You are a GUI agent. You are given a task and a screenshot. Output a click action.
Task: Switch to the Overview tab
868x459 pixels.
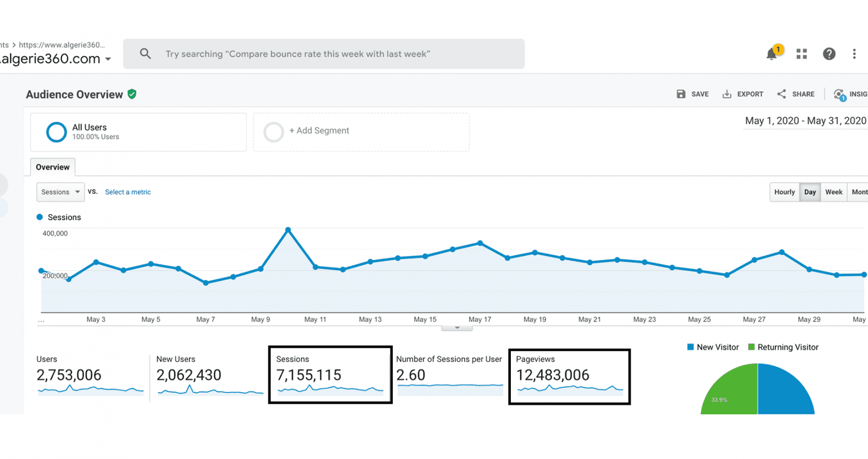tap(52, 167)
